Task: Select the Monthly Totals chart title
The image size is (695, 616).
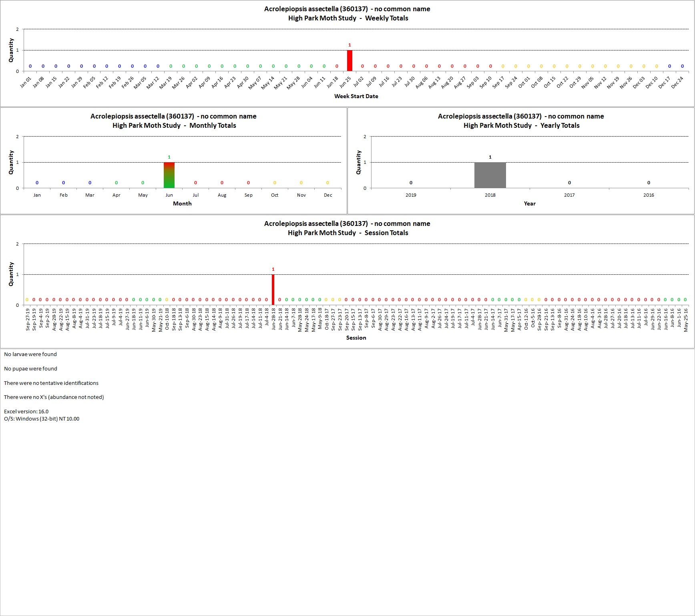Action: click(173, 121)
